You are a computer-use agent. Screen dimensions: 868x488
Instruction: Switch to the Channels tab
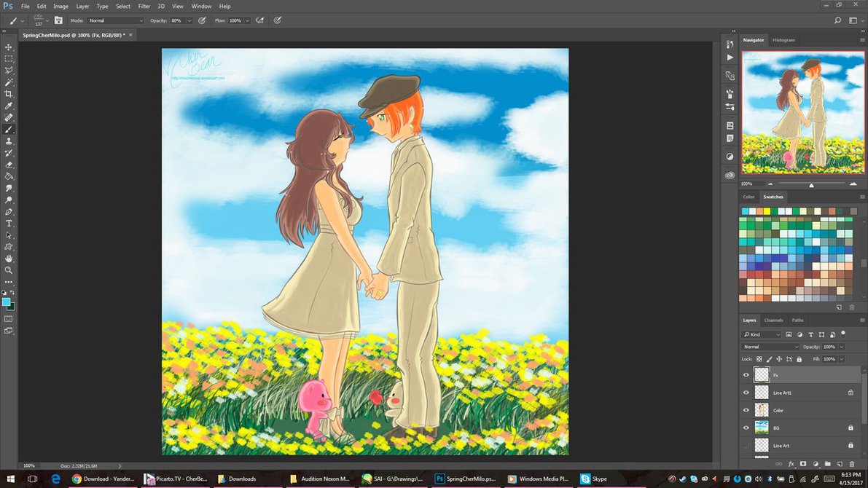click(x=773, y=320)
